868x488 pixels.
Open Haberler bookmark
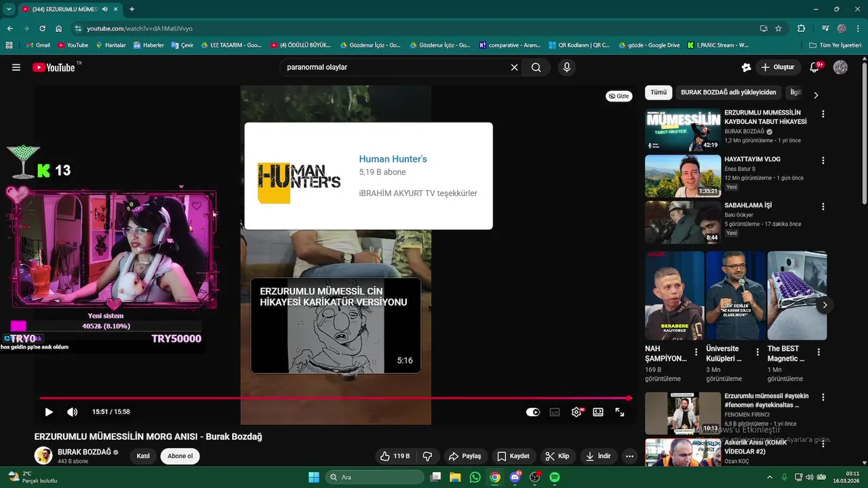[149, 45]
